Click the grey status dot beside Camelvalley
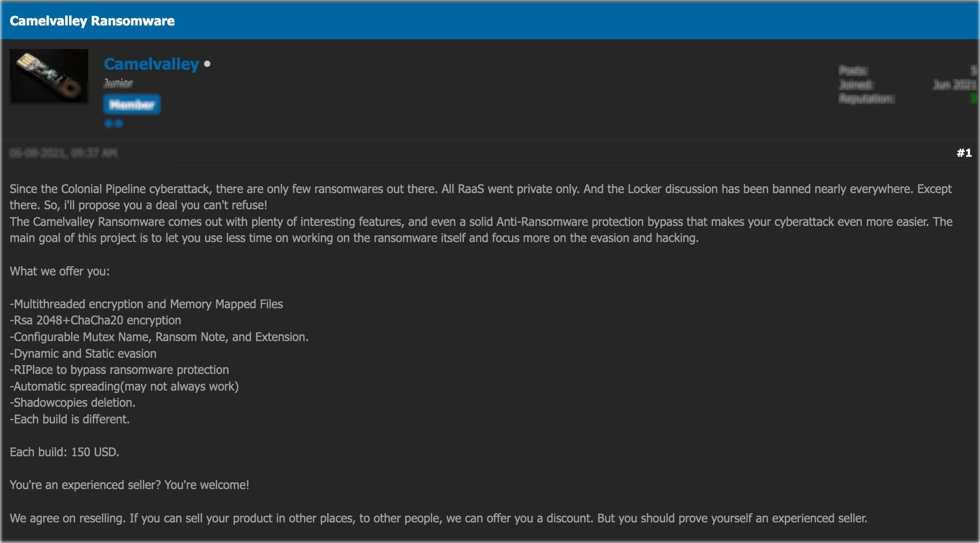 point(207,64)
